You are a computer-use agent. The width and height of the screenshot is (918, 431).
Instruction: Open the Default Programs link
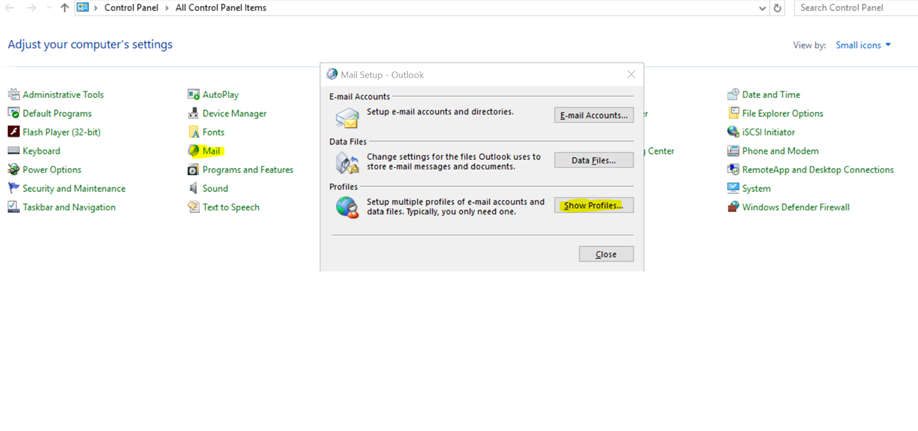(57, 114)
